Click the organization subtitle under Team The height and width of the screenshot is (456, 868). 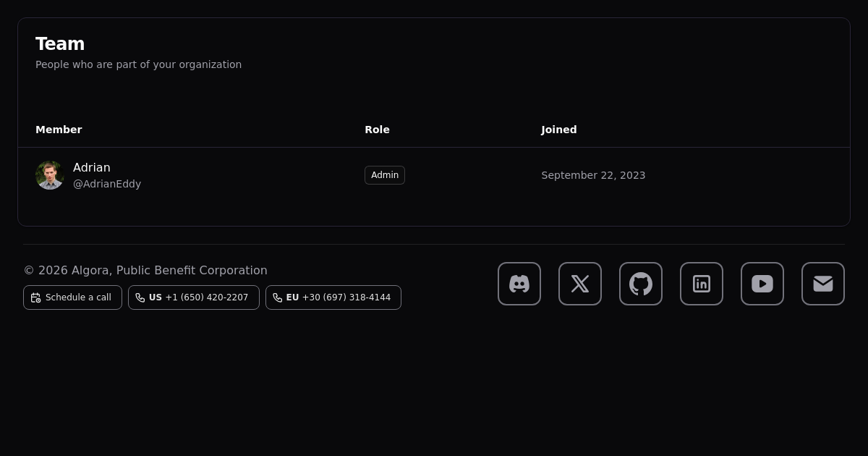(x=138, y=64)
